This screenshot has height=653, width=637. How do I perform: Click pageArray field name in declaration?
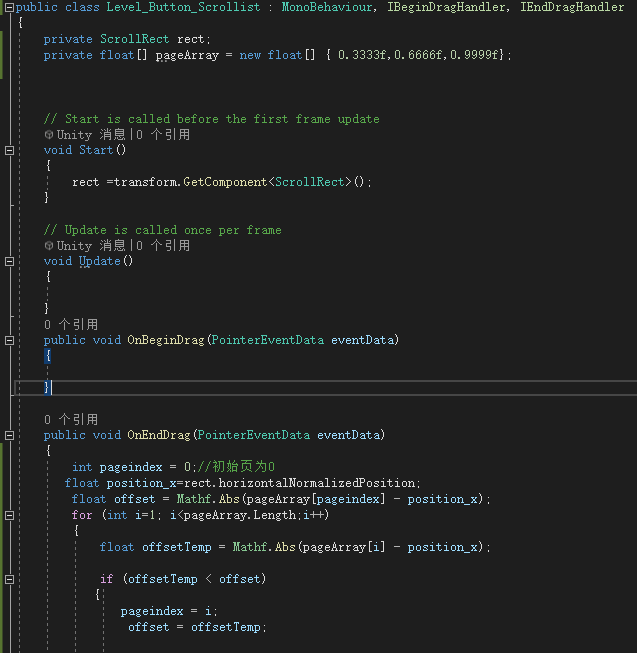[x=187, y=55]
